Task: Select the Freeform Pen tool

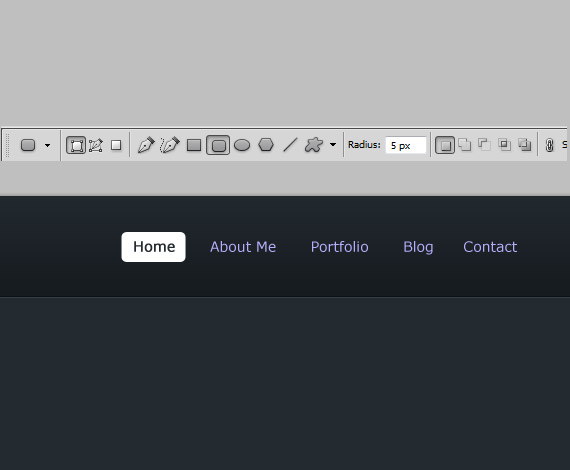Action: coord(170,145)
